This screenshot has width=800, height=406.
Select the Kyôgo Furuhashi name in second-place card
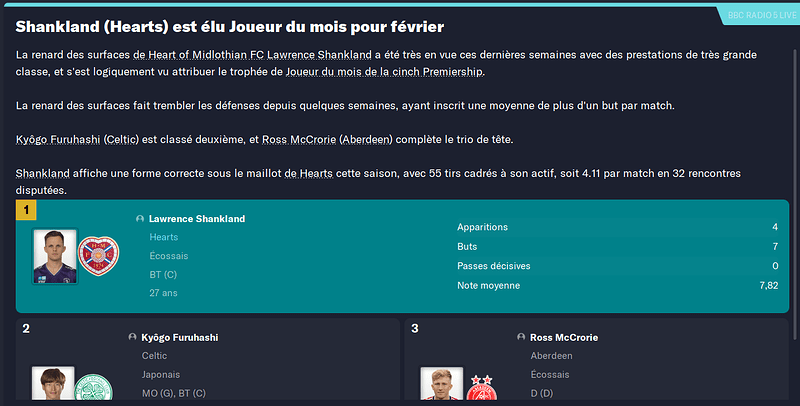180,338
